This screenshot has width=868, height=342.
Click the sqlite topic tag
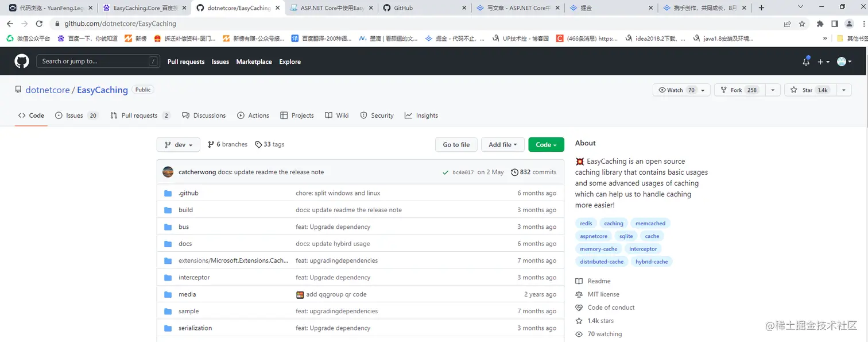coord(626,236)
